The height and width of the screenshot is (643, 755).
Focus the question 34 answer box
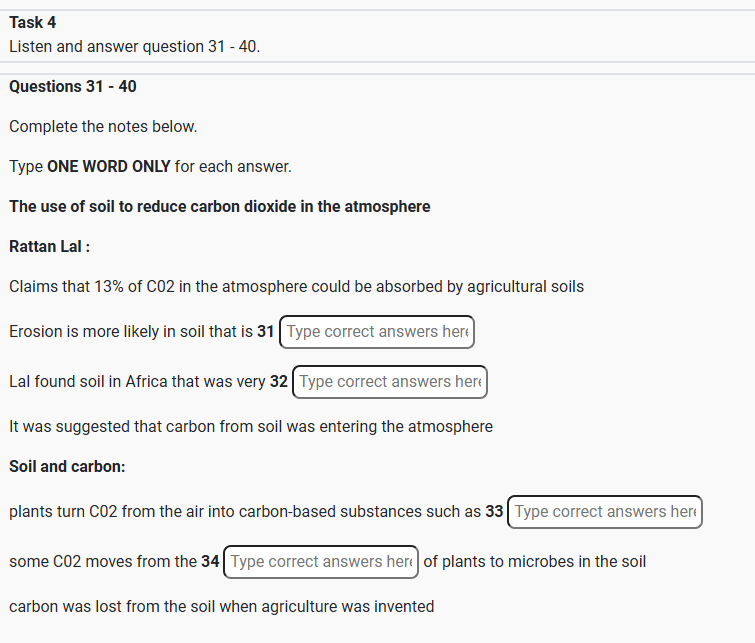(x=321, y=562)
